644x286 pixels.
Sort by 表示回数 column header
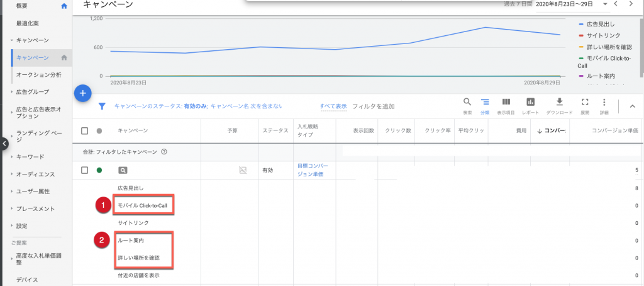click(364, 131)
